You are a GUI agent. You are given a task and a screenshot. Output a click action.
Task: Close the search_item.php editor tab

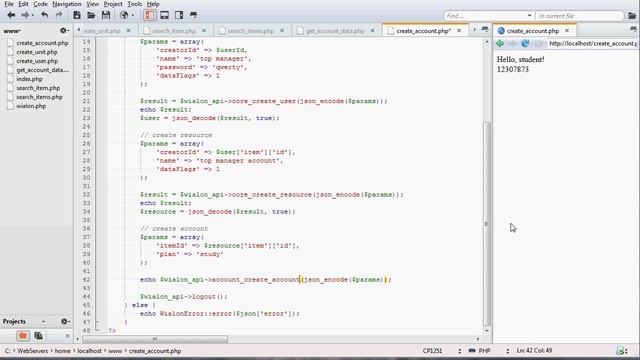[204, 31]
